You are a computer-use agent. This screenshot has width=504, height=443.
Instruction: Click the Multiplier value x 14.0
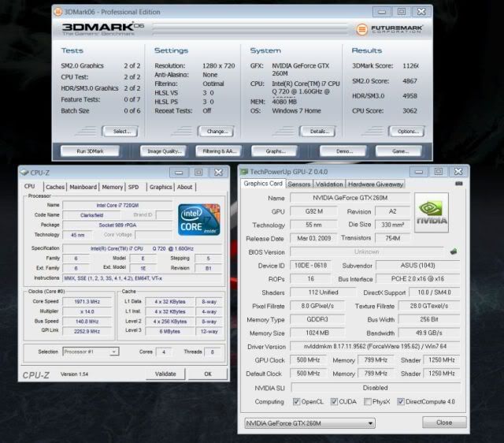point(87,311)
